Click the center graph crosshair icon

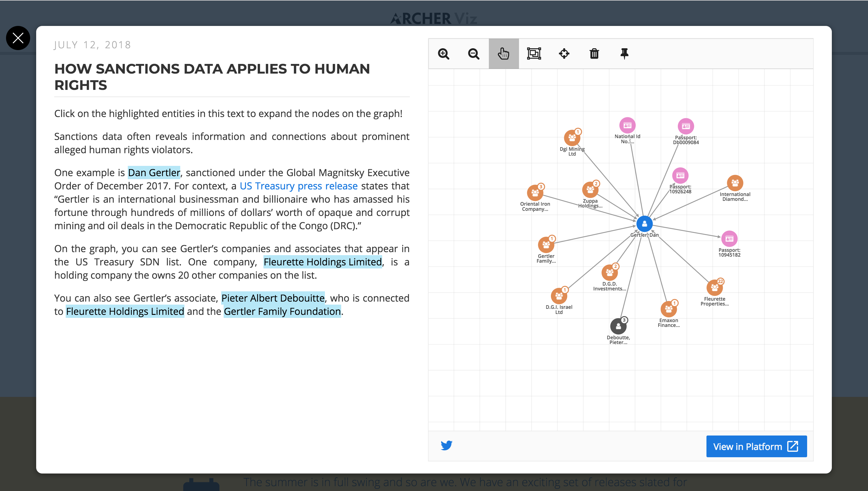click(564, 54)
